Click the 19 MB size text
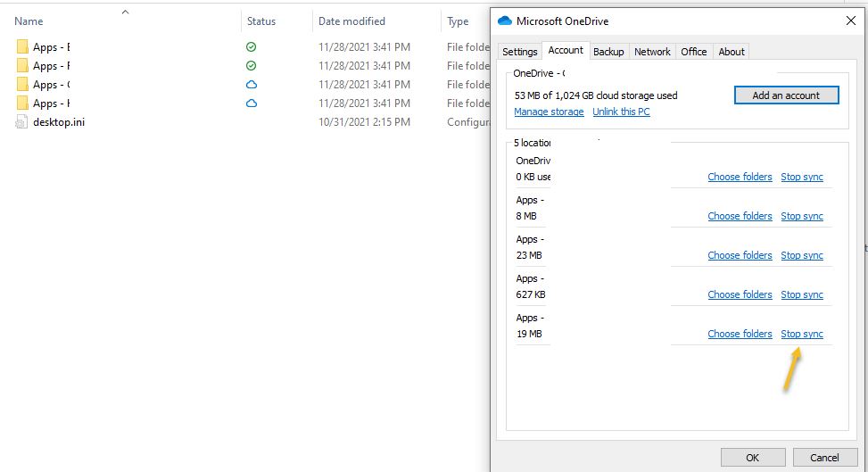Viewport: 868px width, 472px height. pyautogui.click(x=529, y=334)
